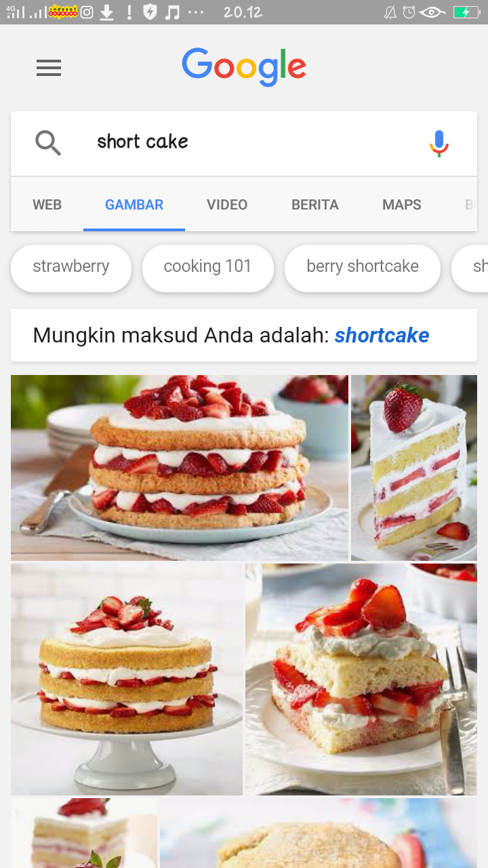The image size is (488, 868).
Task: Open the cake on white stand image
Action: (127, 679)
